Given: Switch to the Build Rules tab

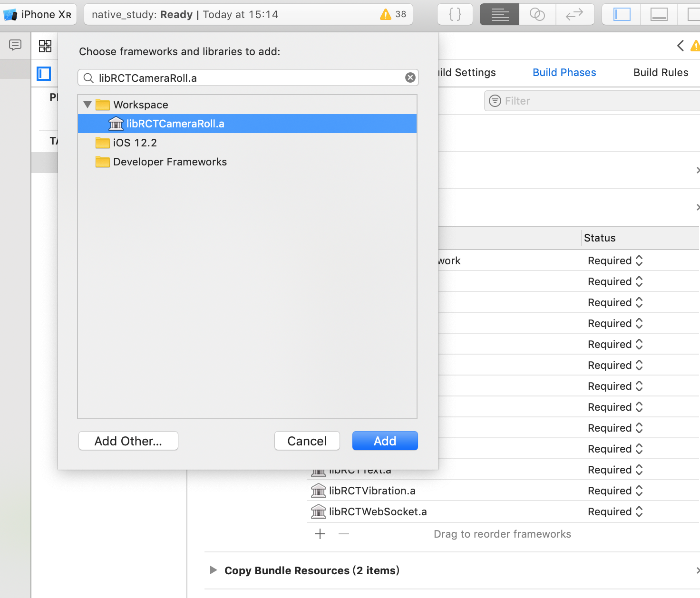Looking at the screenshot, I should [x=661, y=72].
